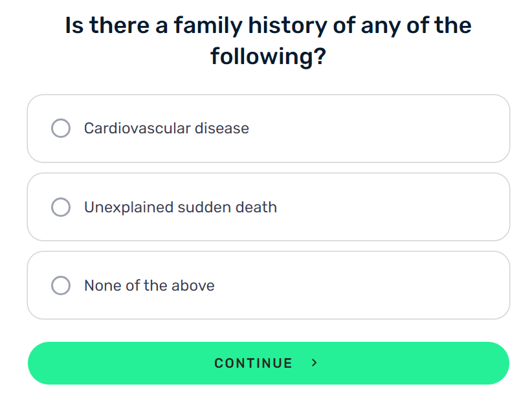Click the green CONTINUE button
The width and height of the screenshot is (532, 415).
click(x=269, y=363)
